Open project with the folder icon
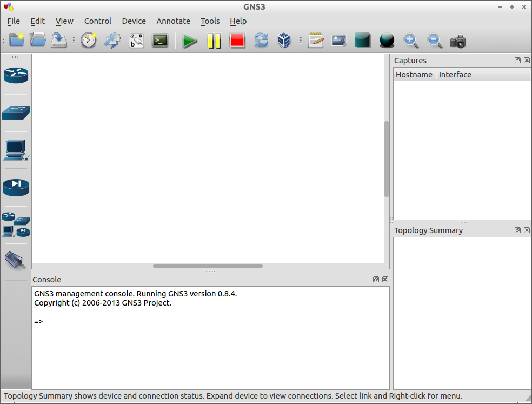 point(38,41)
